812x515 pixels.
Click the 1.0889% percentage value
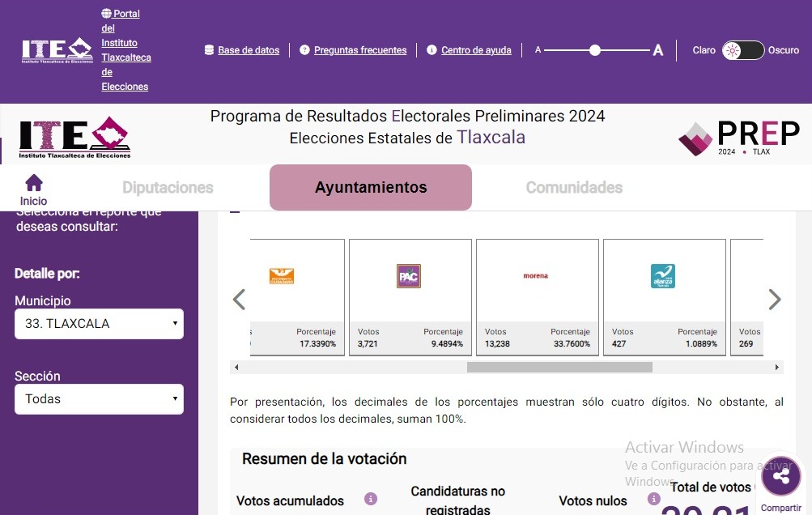[x=701, y=343]
